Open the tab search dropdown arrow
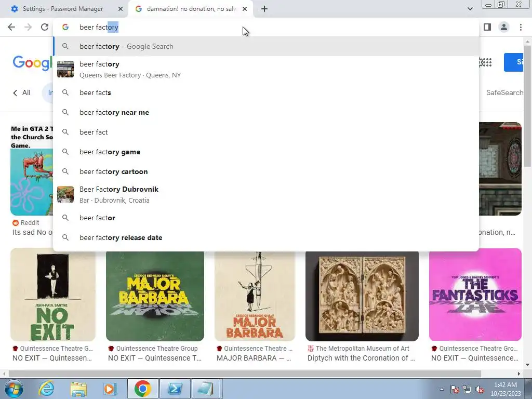 [470, 9]
